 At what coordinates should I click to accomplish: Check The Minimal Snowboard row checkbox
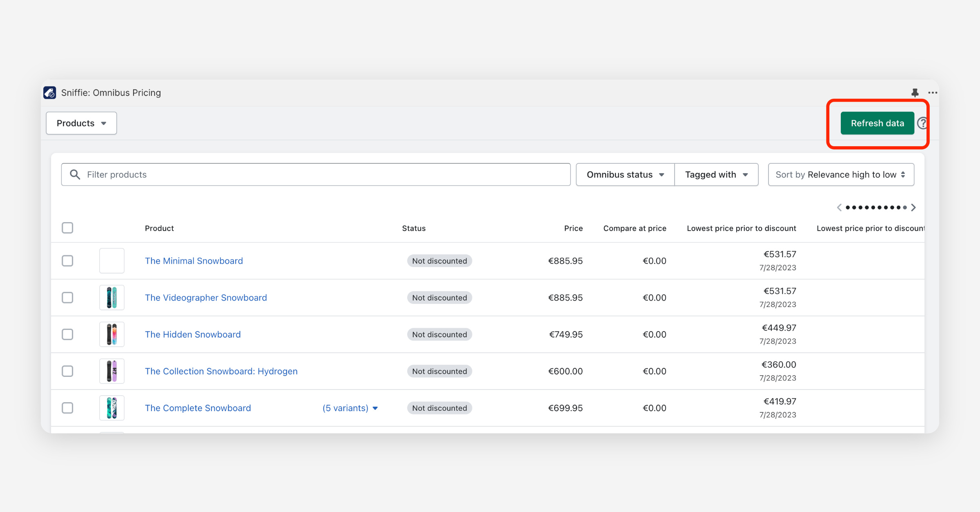point(67,261)
